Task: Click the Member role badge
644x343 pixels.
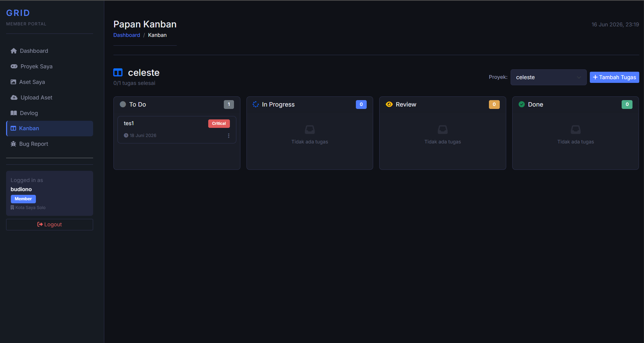Action: pos(23,199)
